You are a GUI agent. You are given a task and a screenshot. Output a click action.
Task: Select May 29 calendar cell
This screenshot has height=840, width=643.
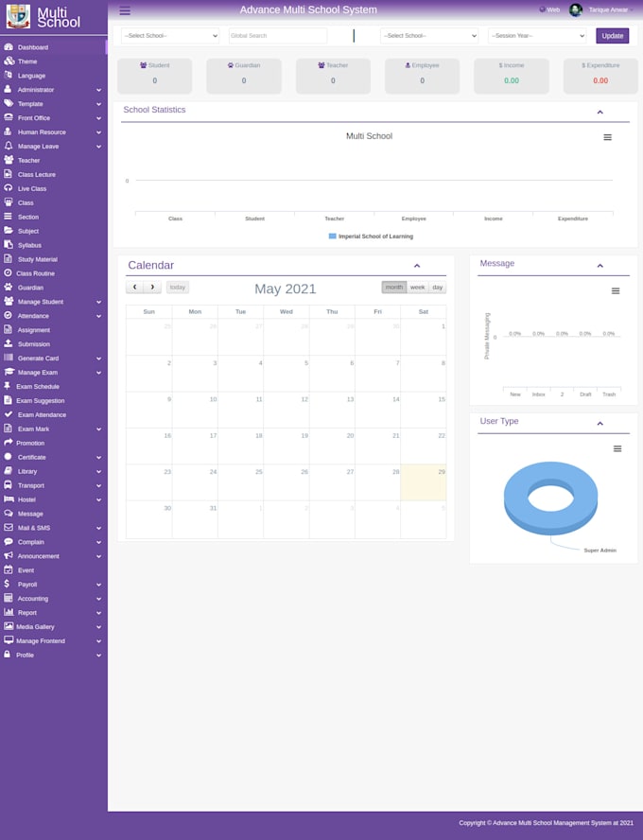click(424, 482)
